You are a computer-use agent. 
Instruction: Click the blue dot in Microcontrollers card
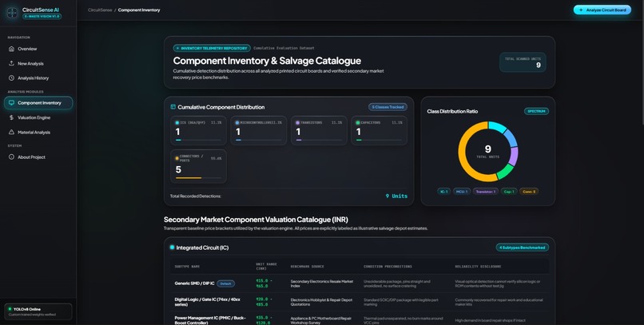(x=237, y=123)
